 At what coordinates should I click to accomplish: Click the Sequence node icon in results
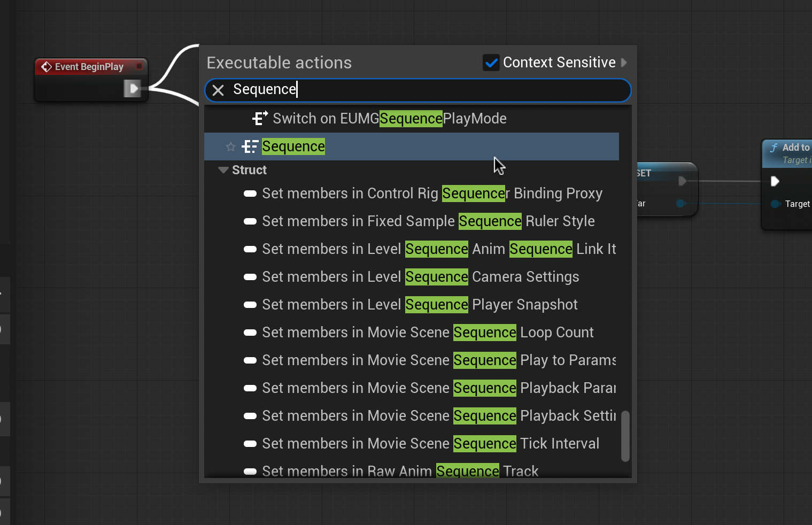click(250, 146)
